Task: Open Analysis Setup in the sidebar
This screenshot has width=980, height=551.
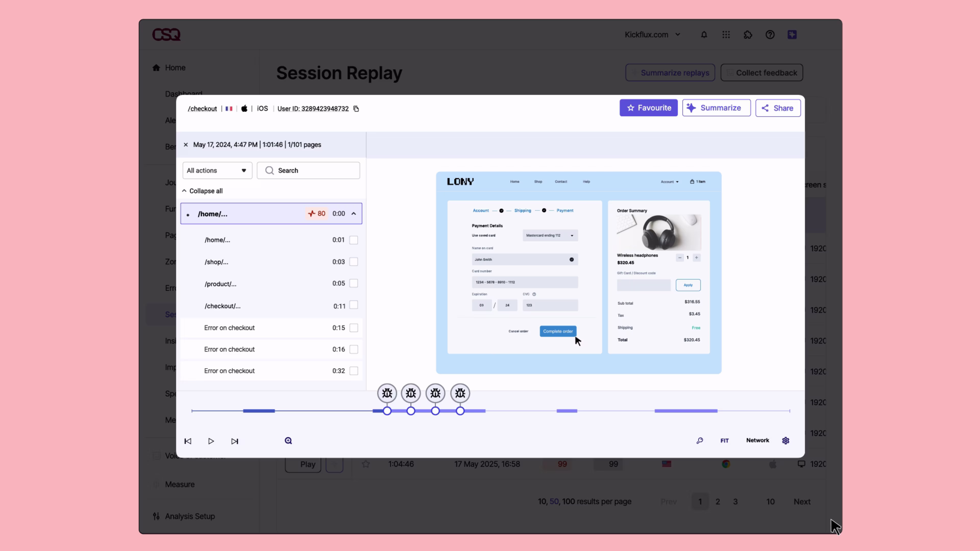Action: coord(190,516)
